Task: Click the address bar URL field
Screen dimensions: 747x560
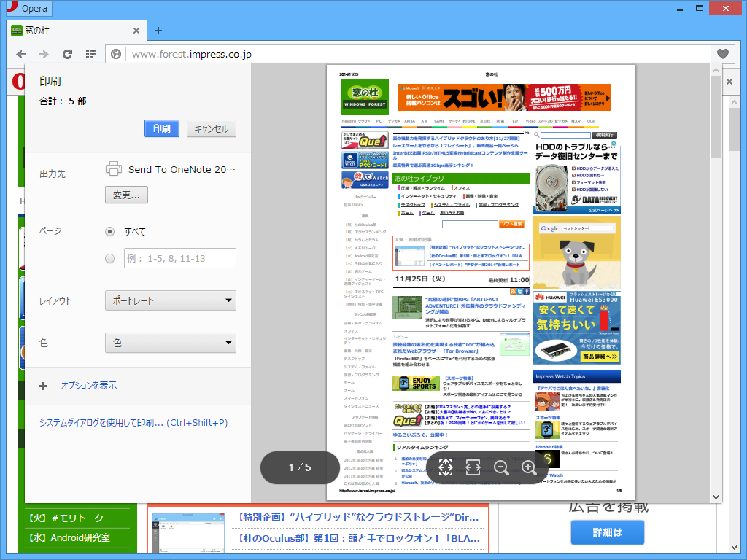Action: 418,54
